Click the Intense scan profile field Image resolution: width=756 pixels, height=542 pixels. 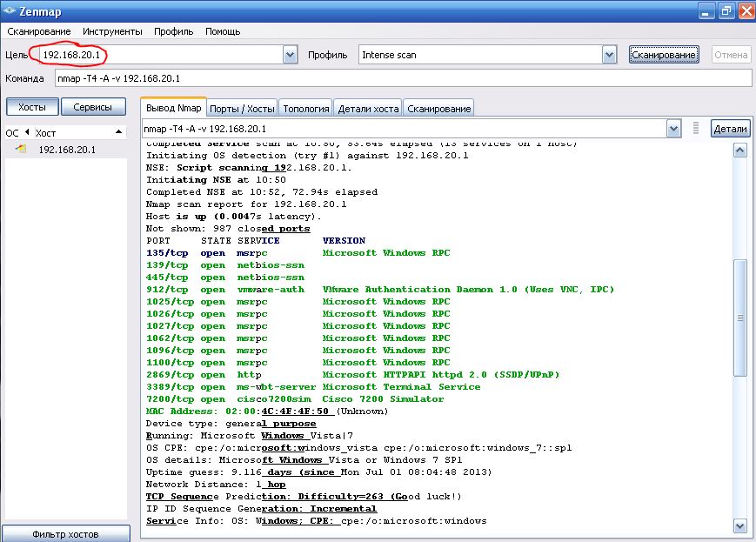[481, 55]
